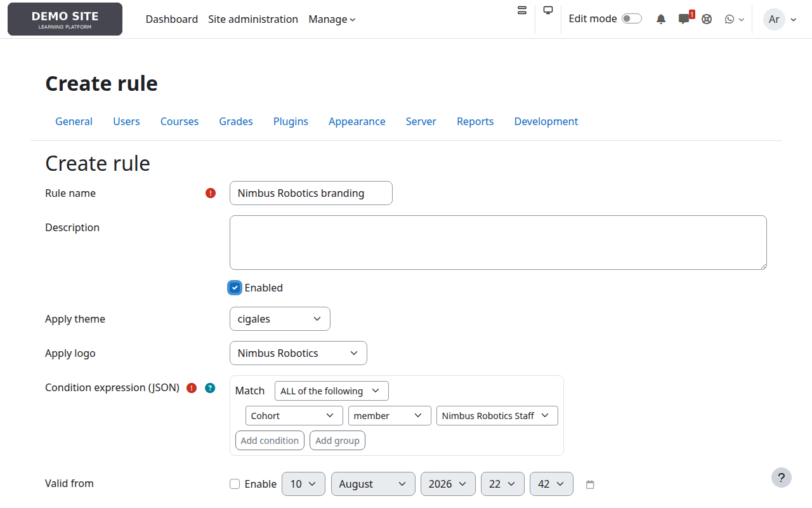Click the Condition expression (JSON) label

(x=112, y=387)
